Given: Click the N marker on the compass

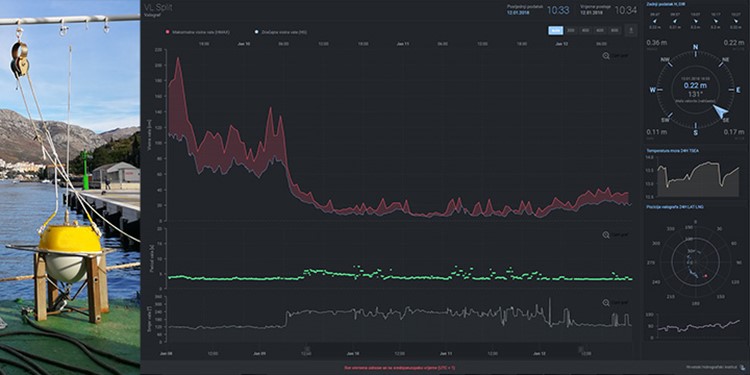Looking at the screenshot, I should pos(695,47).
